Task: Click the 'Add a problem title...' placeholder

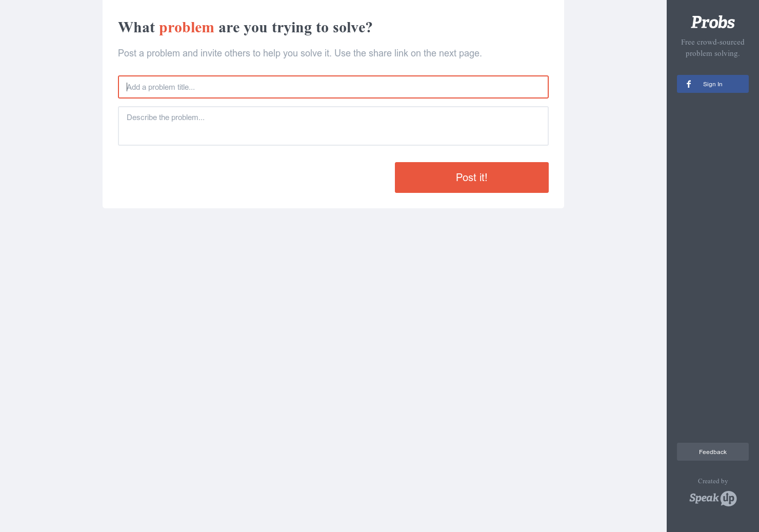Action: click(x=161, y=87)
